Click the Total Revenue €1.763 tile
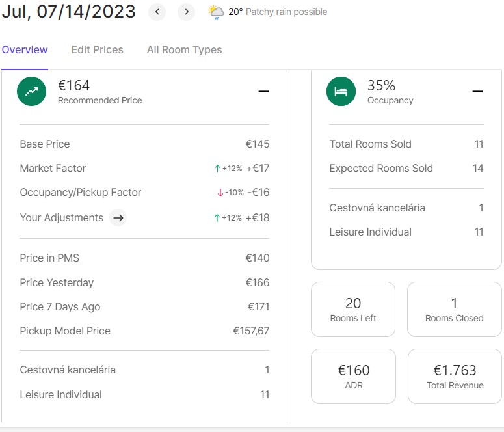504x432 pixels. pos(455,376)
